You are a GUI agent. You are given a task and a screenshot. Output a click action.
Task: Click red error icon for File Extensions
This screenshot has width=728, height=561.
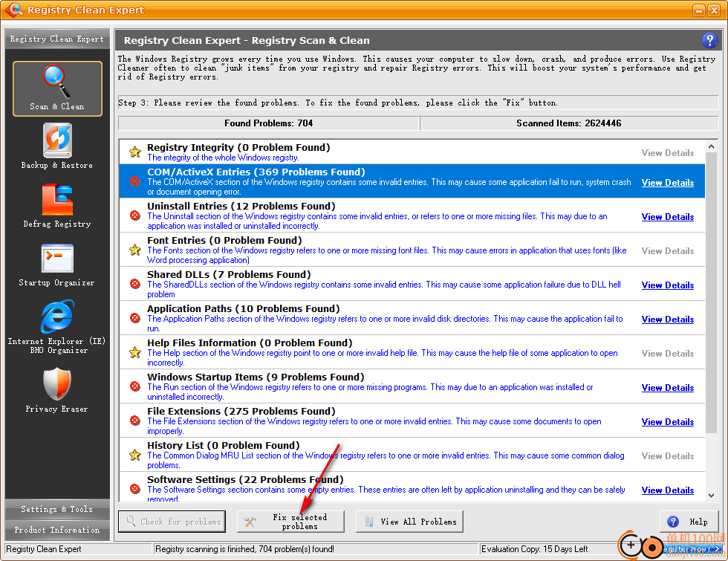click(135, 421)
